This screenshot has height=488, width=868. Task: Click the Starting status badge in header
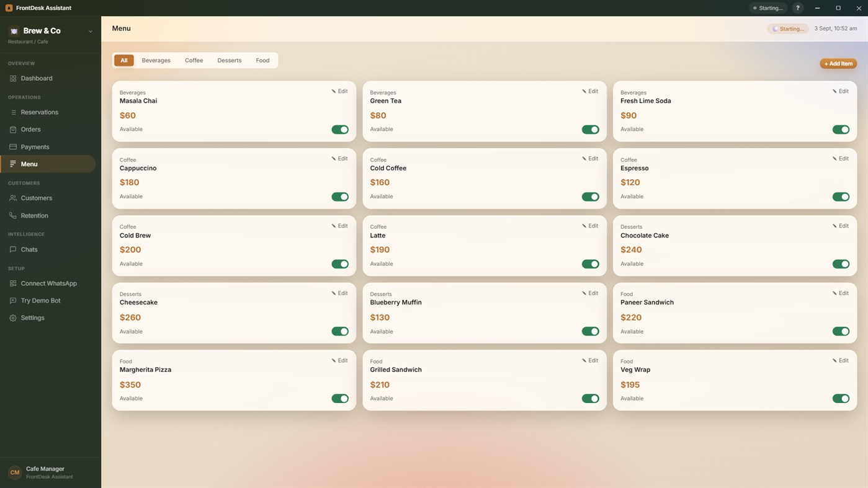coord(788,29)
